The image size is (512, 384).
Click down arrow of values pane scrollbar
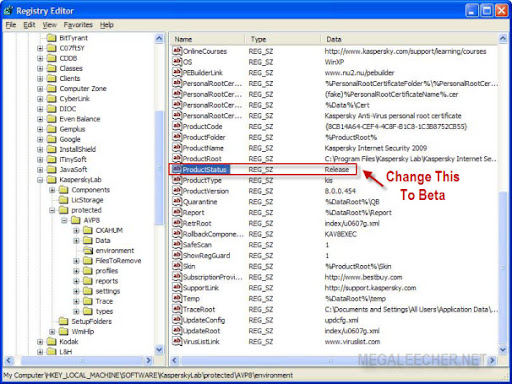pos(503,349)
